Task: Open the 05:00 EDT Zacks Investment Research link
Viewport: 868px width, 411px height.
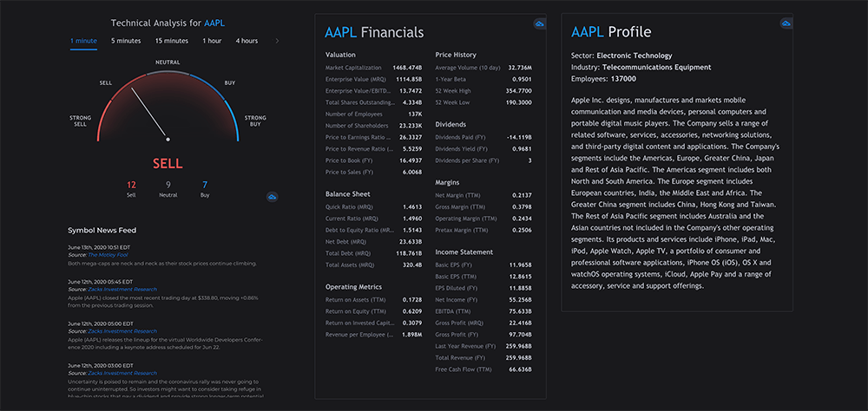Action: point(122,331)
